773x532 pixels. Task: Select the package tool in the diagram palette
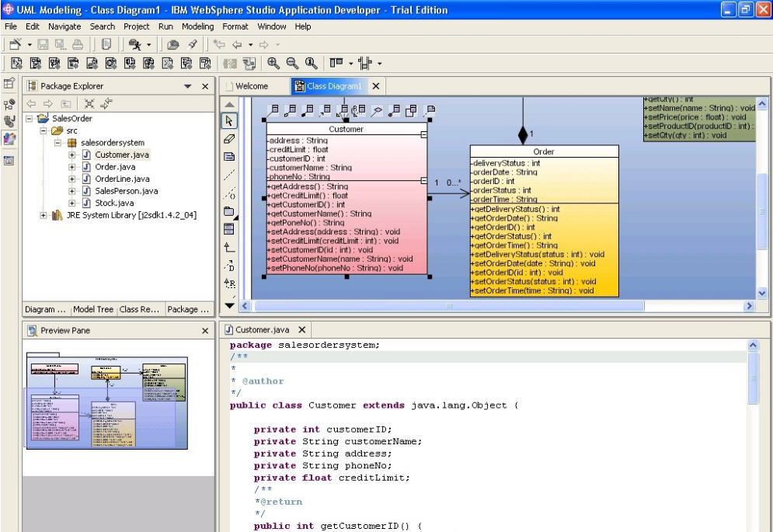coord(227,213)
